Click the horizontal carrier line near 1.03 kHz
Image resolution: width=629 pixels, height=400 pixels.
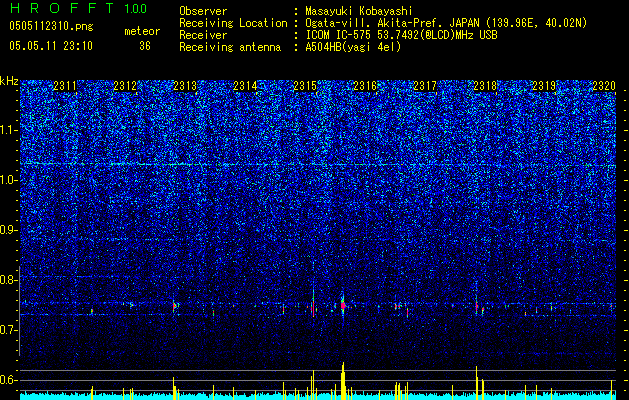click(x=318, y=164)
